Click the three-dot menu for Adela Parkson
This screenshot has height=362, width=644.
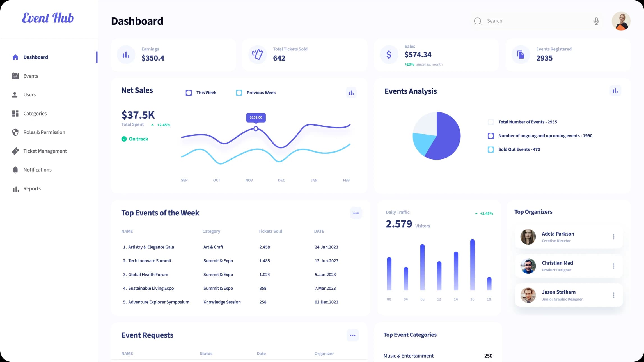[x=614, y=237]
